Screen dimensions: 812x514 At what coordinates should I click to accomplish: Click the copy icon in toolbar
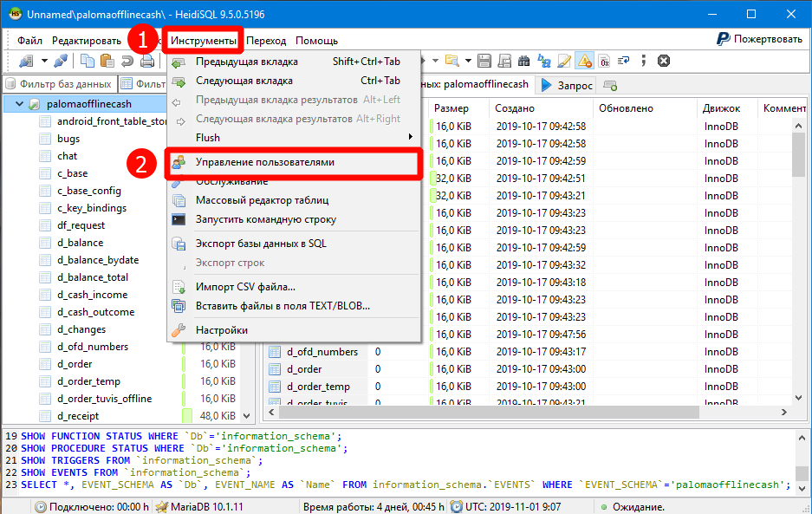88,61
